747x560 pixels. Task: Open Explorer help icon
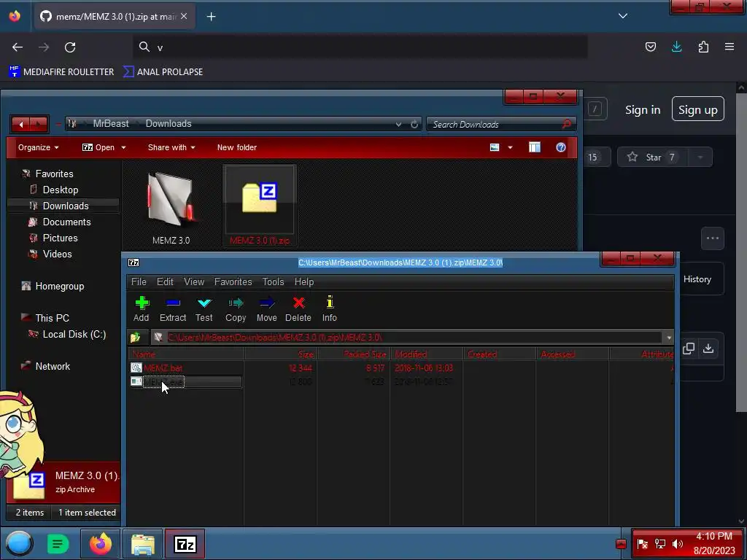[x=561, y=147]
